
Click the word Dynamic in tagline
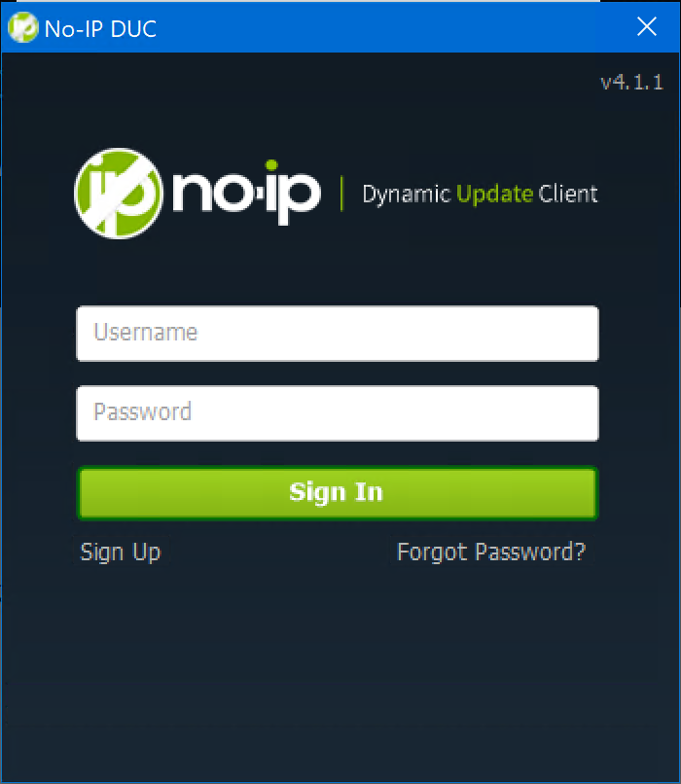click(407, 194)
